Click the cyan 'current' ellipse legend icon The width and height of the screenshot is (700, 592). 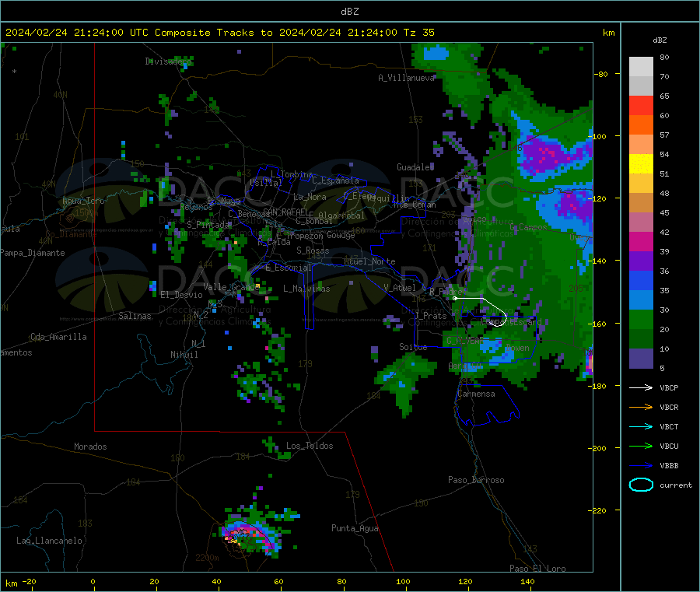pyautogui.click(x=641, y=485)
